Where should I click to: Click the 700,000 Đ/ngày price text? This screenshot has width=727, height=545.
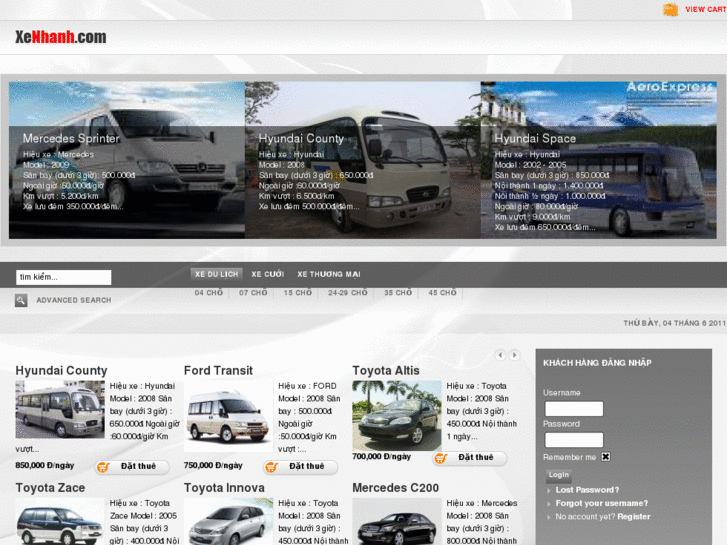coord(382,456)
